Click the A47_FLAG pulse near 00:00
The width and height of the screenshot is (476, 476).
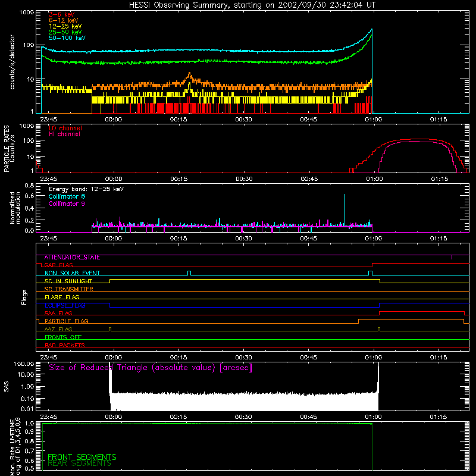coord(110,329)
